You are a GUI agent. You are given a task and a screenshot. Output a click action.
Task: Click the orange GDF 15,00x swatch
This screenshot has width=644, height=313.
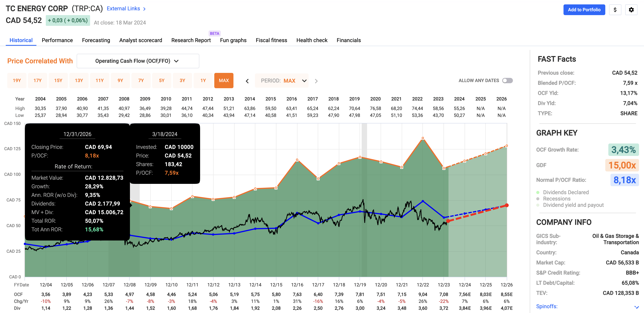[x=622, y=165]
